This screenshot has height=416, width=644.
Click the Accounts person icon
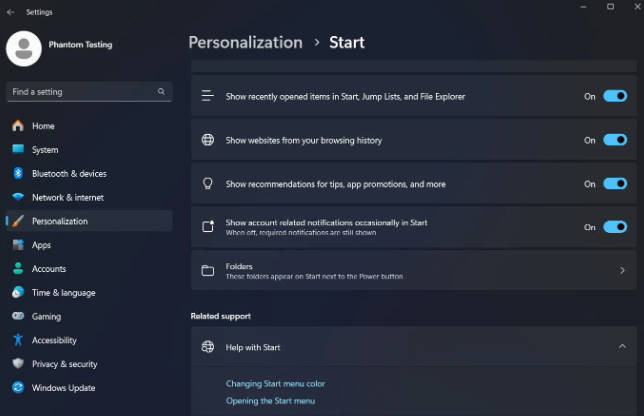pos(18,269)
